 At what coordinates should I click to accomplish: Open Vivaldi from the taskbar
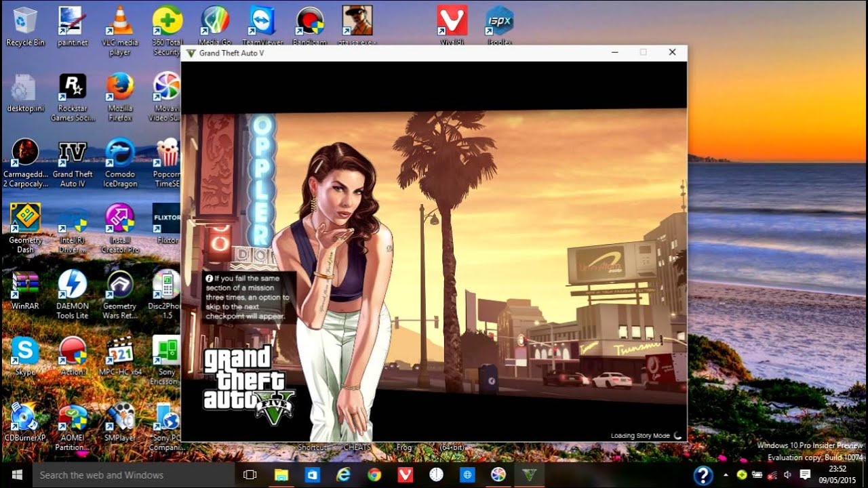(406, 474)
